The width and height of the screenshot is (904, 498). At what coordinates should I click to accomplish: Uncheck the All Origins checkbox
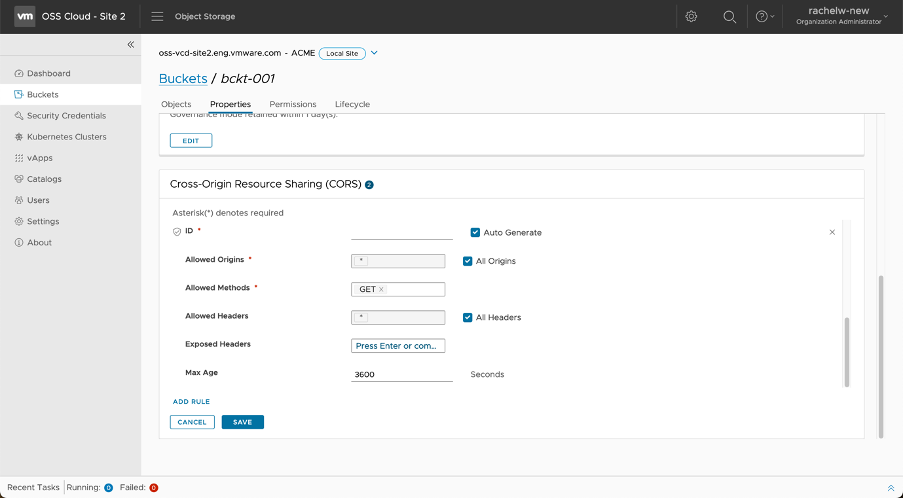coord(468,261)
